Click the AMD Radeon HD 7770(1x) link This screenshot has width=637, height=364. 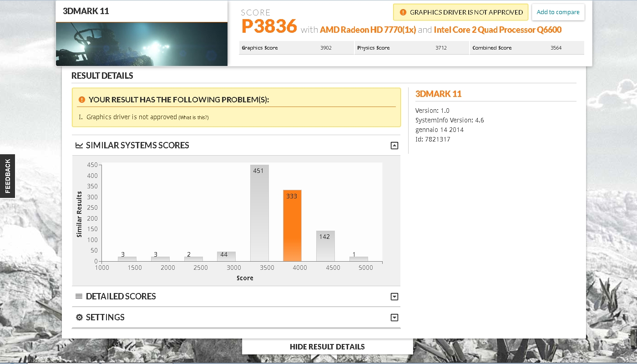click(368, 30)
